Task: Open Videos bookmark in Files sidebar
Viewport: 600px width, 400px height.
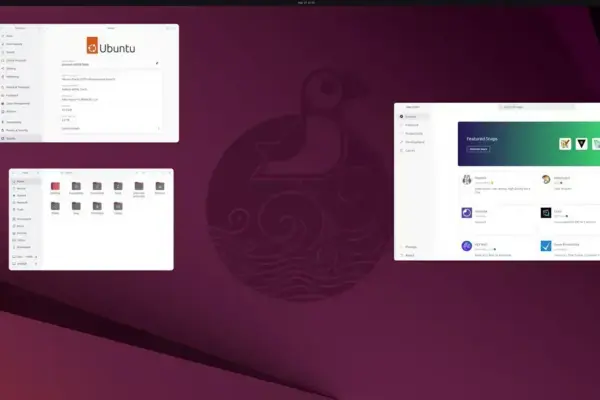Action: point(25,240)
